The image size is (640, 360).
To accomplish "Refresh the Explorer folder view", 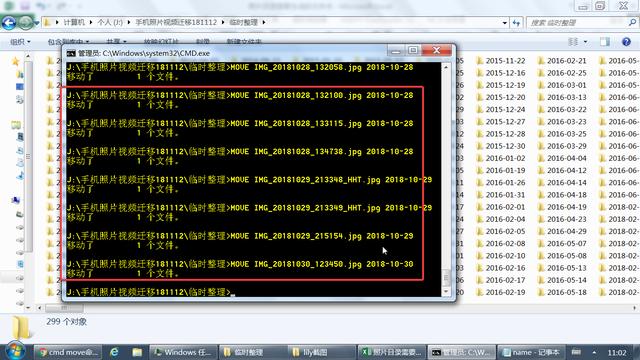I will click(516, 23).
